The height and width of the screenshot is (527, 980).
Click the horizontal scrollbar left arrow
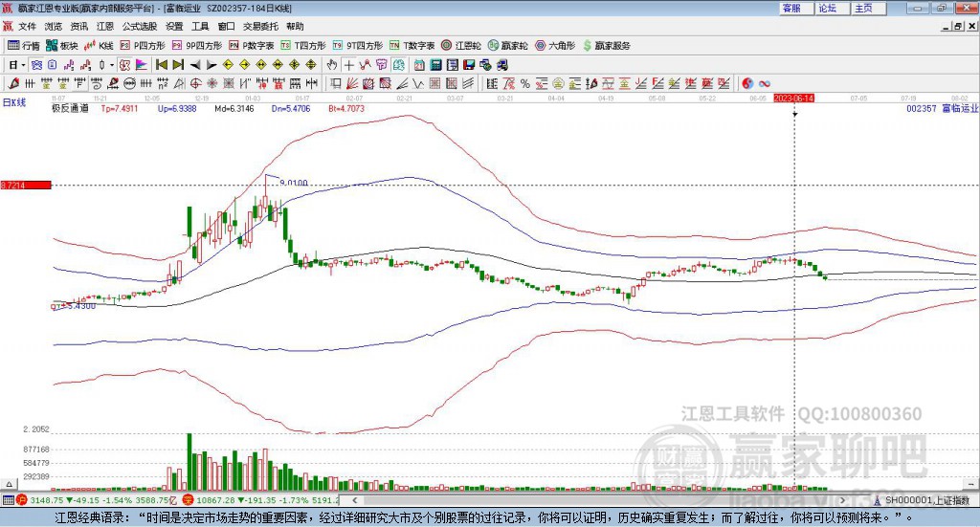point(355,500)
